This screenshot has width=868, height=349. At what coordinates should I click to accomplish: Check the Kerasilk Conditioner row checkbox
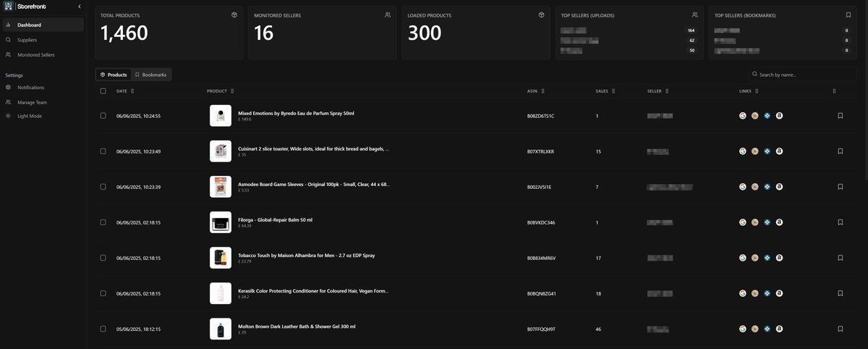pos(103,293)
